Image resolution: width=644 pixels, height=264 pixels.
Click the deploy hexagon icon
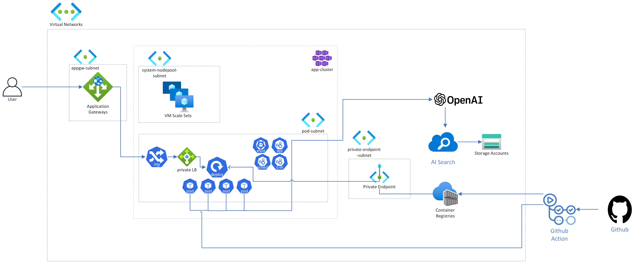point(217,167)
